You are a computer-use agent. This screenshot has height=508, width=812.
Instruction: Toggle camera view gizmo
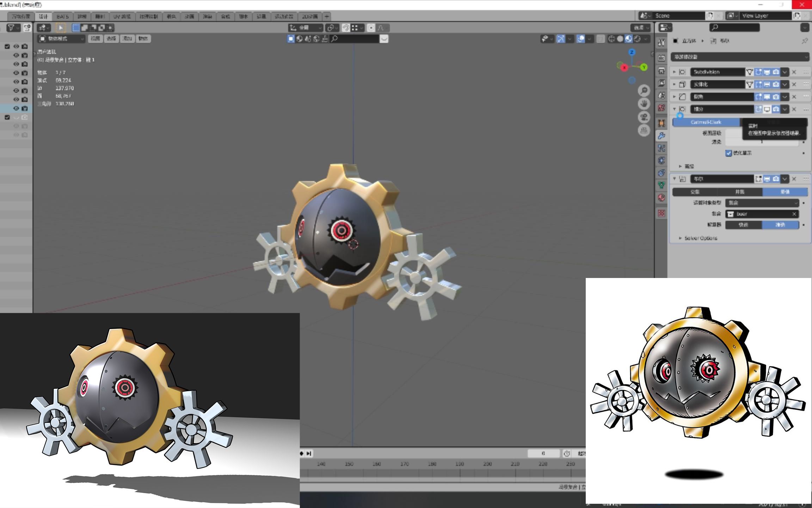[644, 117]
